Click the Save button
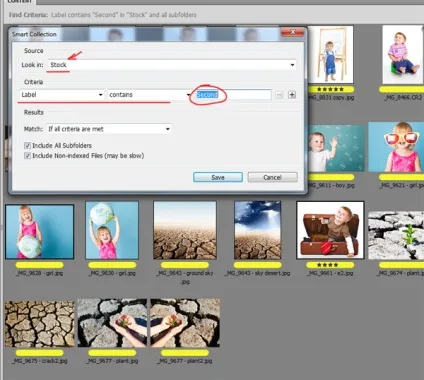The height and width of the screenshot is (380, 424). tap(218, 177)
